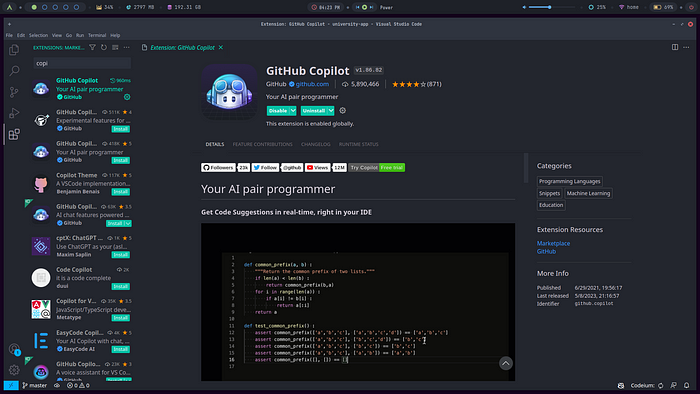Manage gear on GitHub Copilot list item
Screen dimensions: 700x394
coord(127,97)
